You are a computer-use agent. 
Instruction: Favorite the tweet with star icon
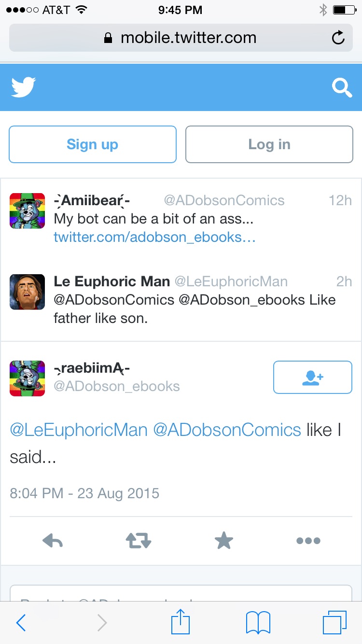coord(224,541)
